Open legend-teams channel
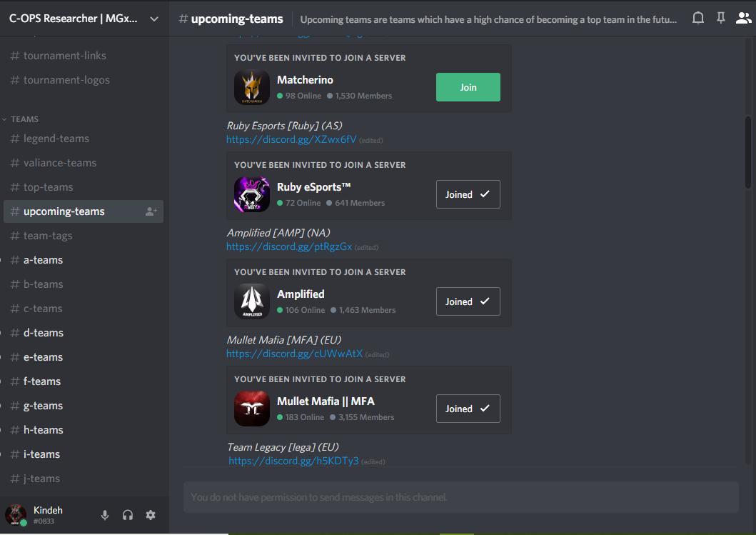Viewport: 756px width, 535px height. 84,139
